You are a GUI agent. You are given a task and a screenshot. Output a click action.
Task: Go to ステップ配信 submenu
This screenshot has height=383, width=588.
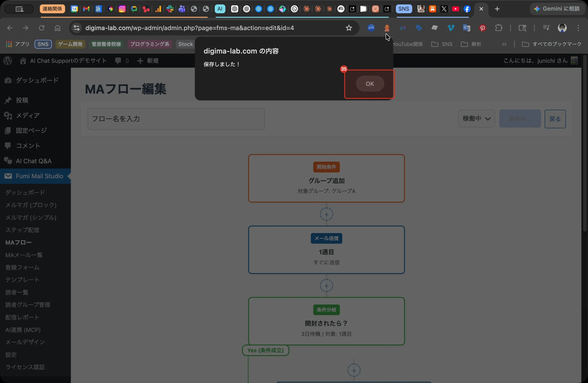(x=22, y=230)
